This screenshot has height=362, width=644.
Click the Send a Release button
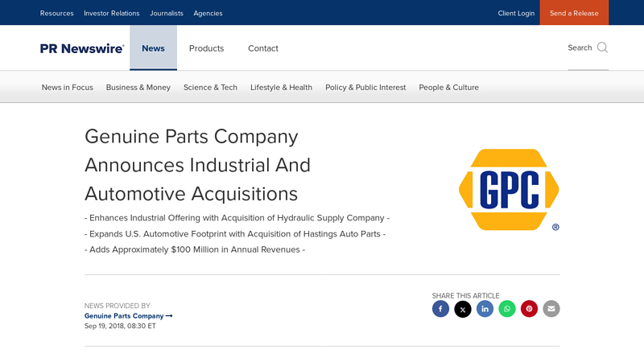[574, 13]
